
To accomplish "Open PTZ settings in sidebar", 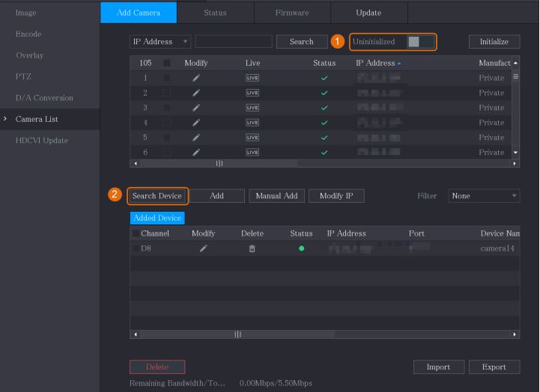I will (x=23, y=76).
